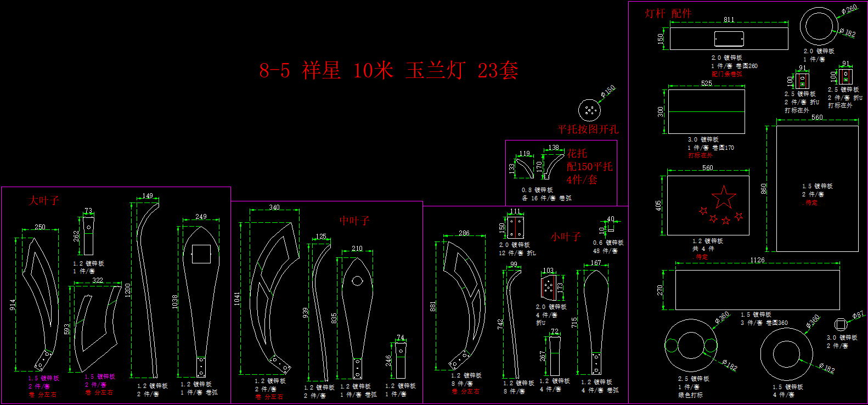
Task: Click the red title text "8-5 祥星 10米 玉兰灯 23套"
Action: click(388, 71)
